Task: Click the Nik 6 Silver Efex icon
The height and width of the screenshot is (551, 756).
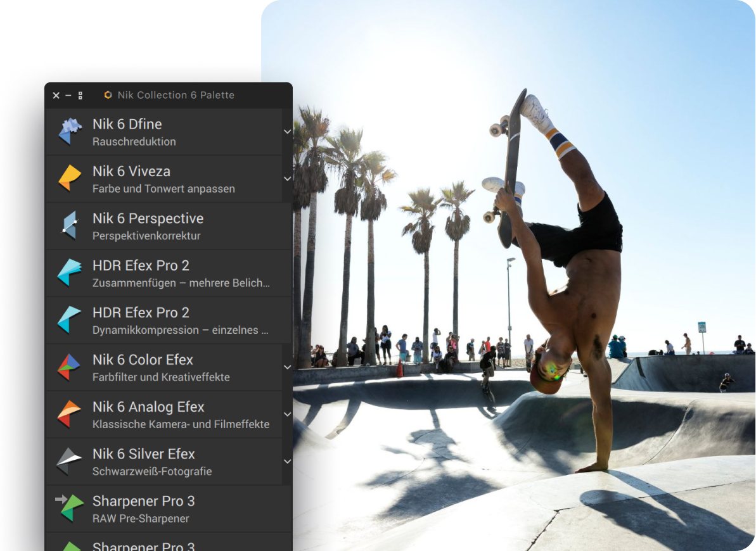Action: pos(69,461)
